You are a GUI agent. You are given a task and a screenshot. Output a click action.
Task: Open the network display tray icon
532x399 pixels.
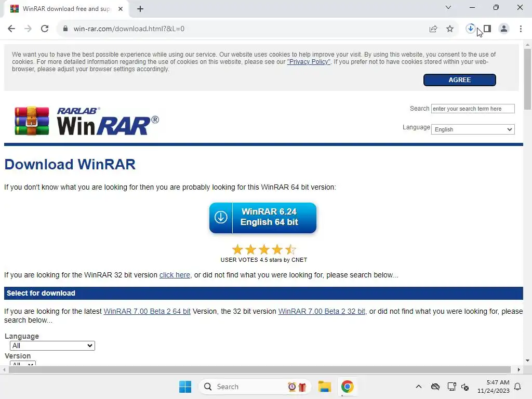tap(451, 387)
